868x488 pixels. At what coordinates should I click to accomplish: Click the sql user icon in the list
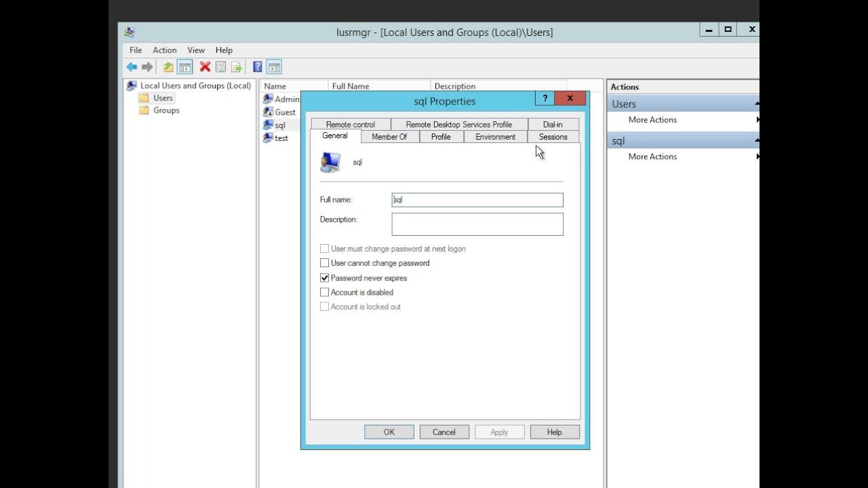tap(268, 125)
